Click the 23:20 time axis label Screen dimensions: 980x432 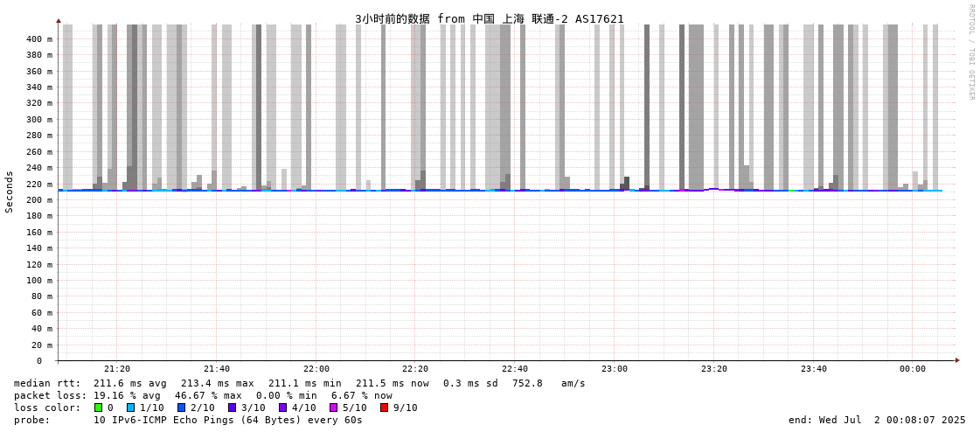tap(713, 369)
